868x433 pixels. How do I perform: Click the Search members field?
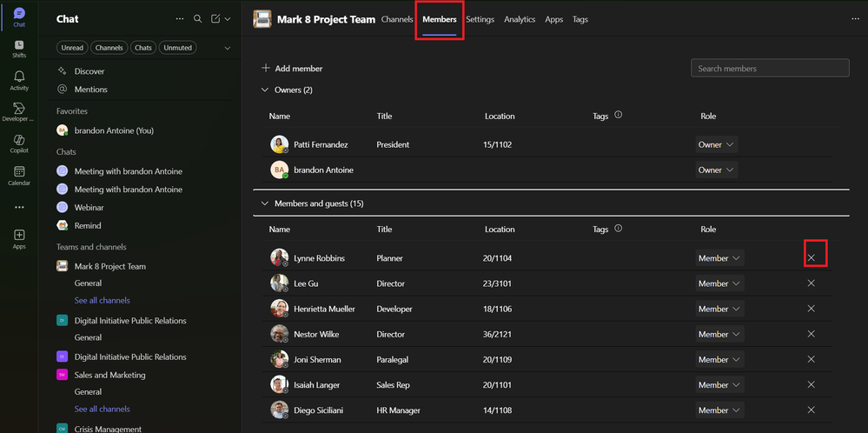(x=770, y=68)
